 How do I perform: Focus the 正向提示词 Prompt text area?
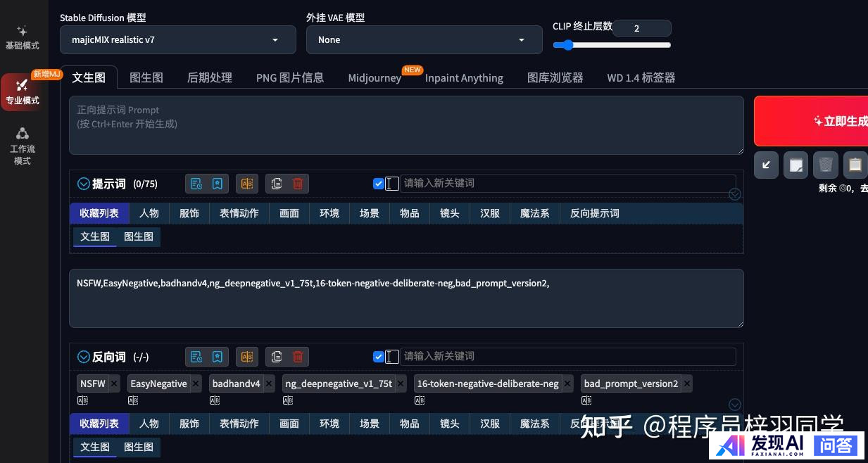pyautogui.click(x=406, y=125)
